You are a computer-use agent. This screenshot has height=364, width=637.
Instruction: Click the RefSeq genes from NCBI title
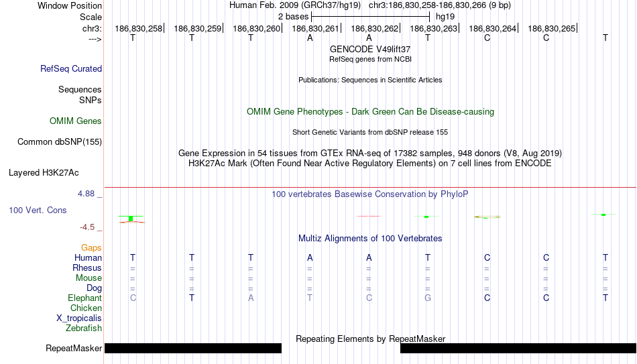click(x=370, y=59)
